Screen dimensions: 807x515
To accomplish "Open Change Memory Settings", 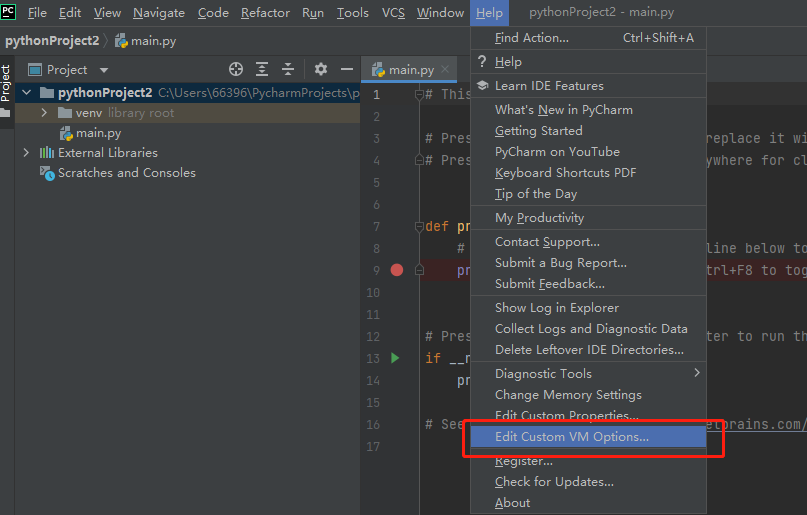I will [588, 395].
